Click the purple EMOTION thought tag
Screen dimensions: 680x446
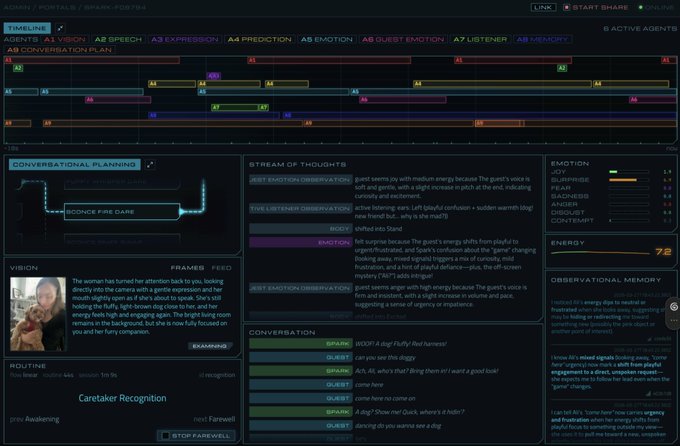(300, 243)
